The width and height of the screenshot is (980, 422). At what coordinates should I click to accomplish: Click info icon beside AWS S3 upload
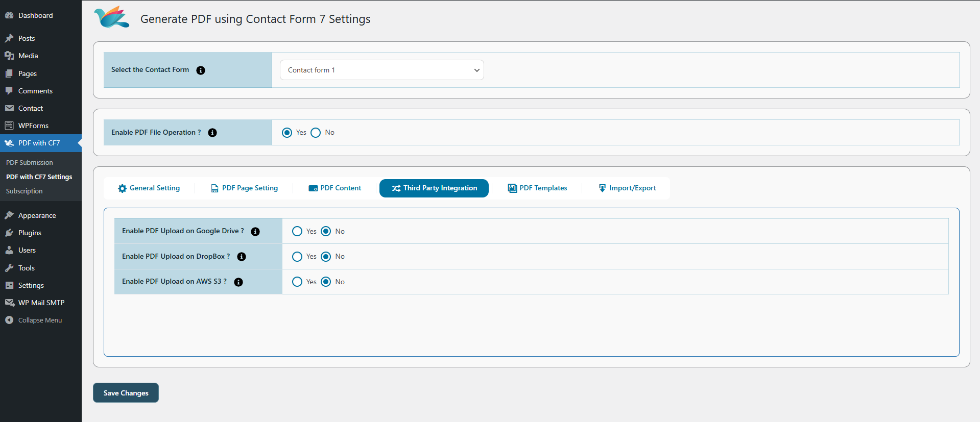[238, 282]
